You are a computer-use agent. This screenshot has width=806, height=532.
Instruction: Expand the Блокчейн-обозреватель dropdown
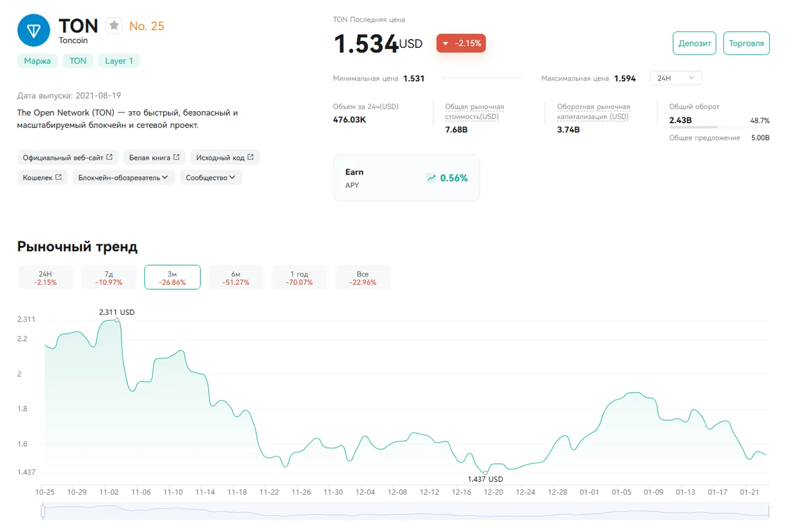[x=123, y=177]
